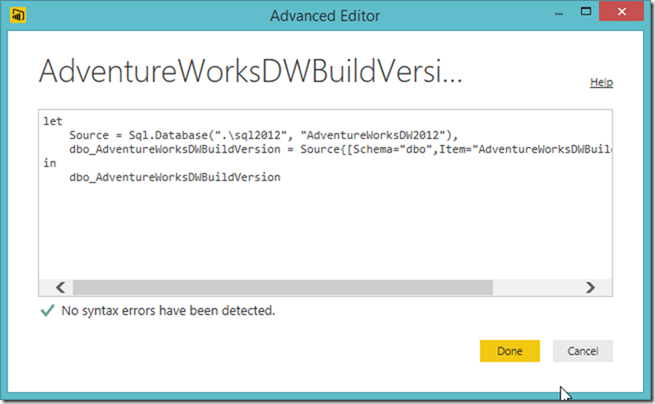This screenshot has height=404, width=655.
Task: Minimize the Advanced Editor window
Action: point(559,13)
